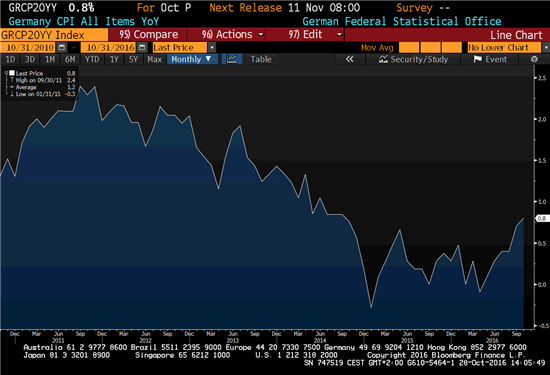Click the Event flag icon
The width and height of the screenshot is (550, 375).
click(477, 59)
